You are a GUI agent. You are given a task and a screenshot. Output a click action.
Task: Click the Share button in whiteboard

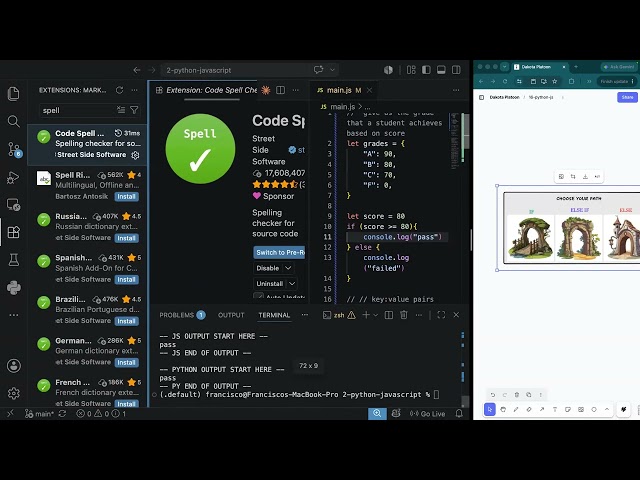click(627, 97)
